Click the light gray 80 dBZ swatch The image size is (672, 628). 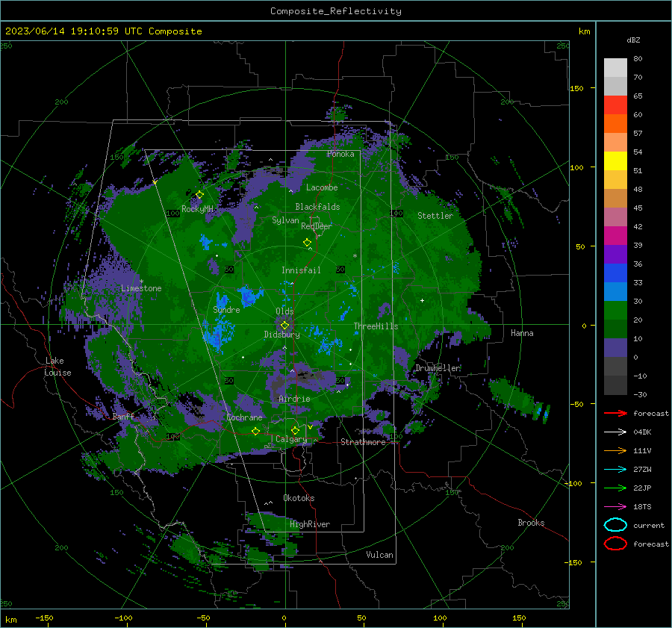click(615, 67)
